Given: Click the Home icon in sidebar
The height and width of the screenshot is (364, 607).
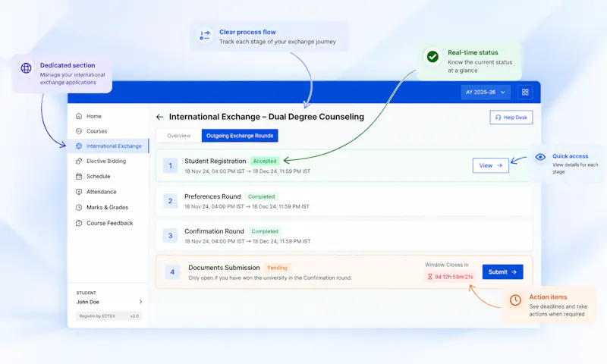Looking at the screenshot, I should 79,116.
